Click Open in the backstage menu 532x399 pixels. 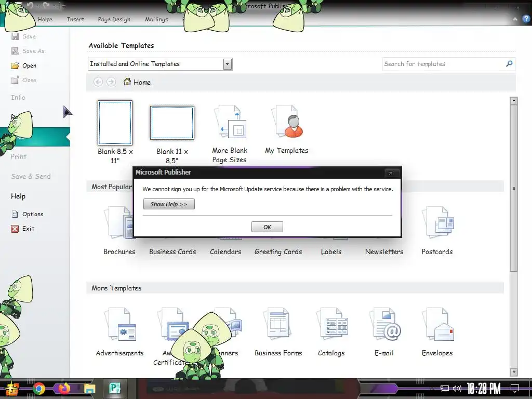pyautogui.click(x=24, y=65)
